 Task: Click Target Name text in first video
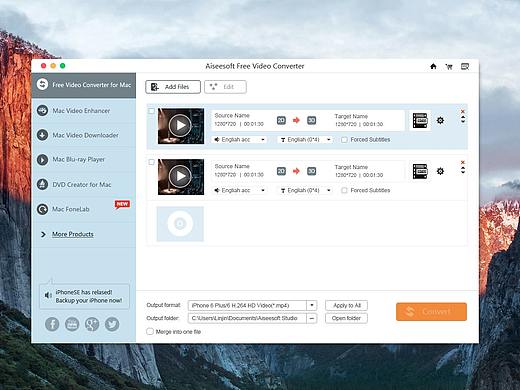[x=351, y=116]
